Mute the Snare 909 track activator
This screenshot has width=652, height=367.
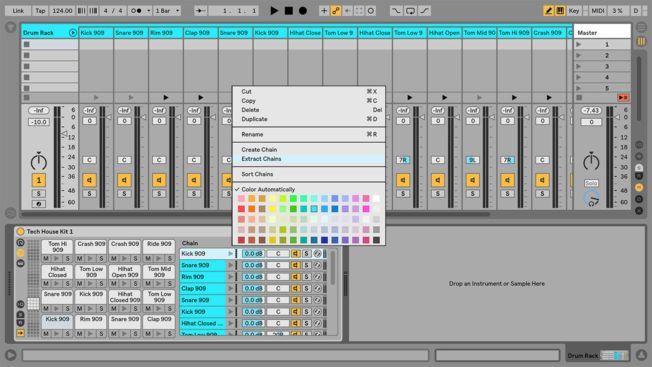[x=124, y=180]
